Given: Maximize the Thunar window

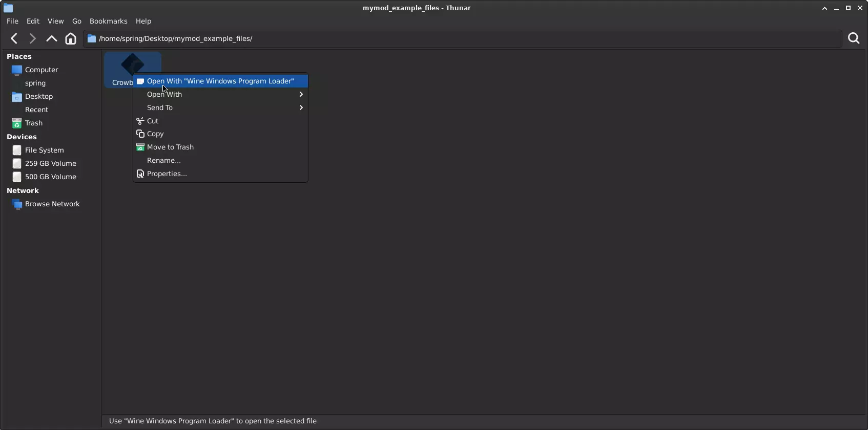Looking at the screenshot, I should pos(848,8).
